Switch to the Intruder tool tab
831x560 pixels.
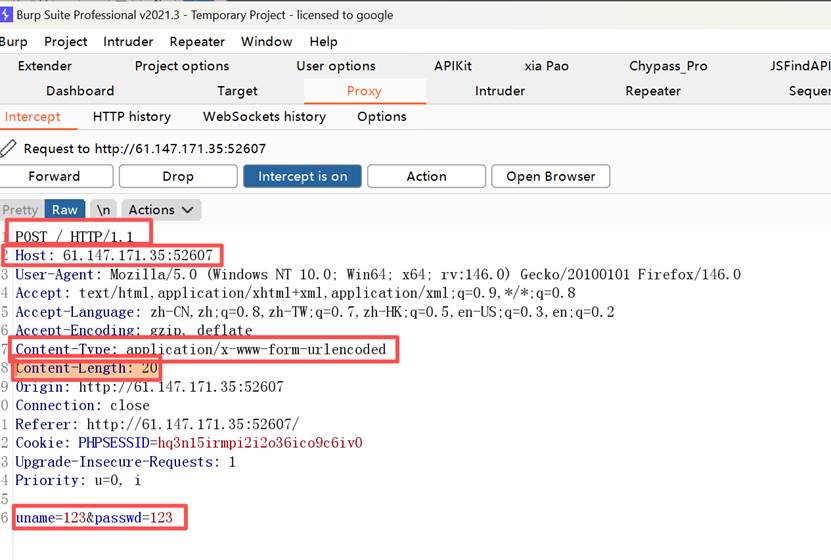pos(500,91)
